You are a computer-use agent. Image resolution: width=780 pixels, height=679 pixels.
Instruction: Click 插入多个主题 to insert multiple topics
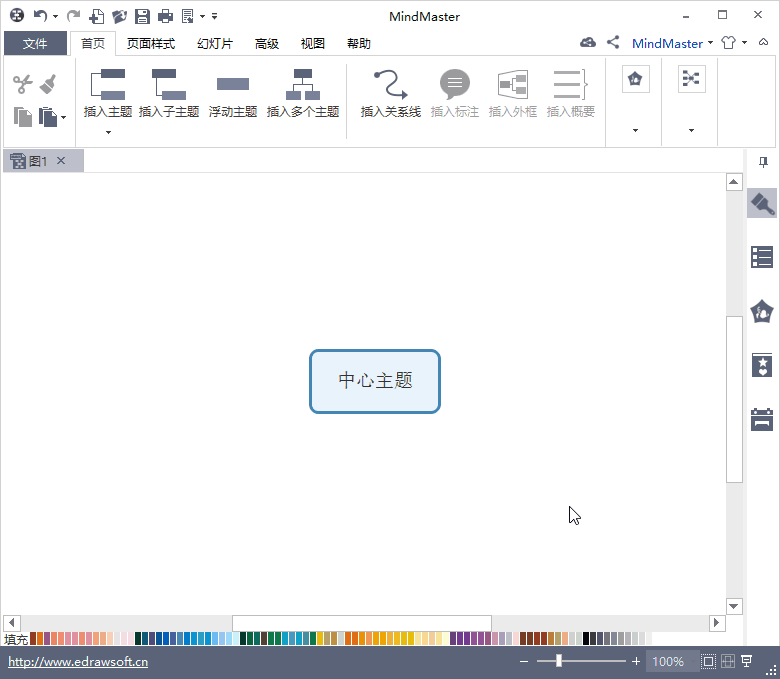[303, 94]
